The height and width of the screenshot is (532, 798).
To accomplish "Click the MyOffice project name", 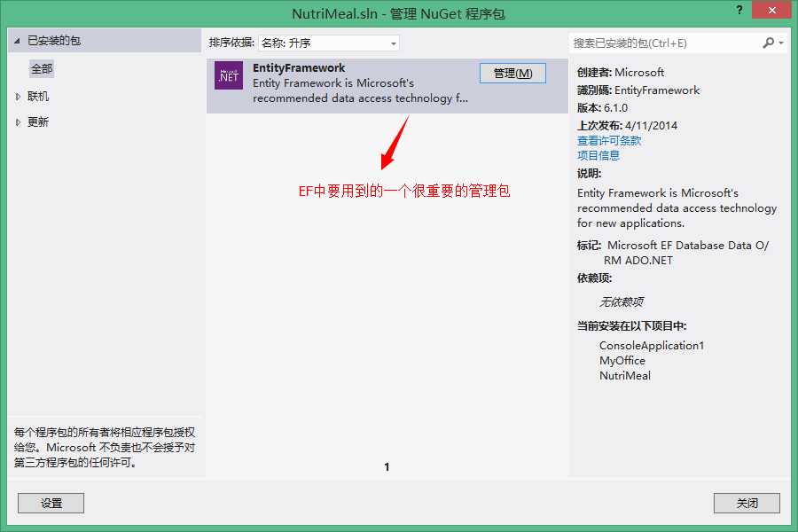I will [622, 361].
